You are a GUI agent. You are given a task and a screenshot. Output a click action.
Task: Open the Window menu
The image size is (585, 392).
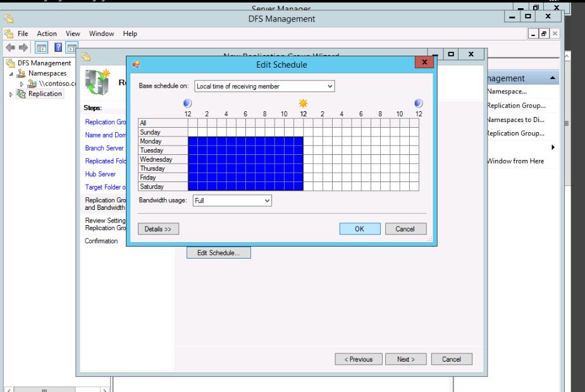101,34
